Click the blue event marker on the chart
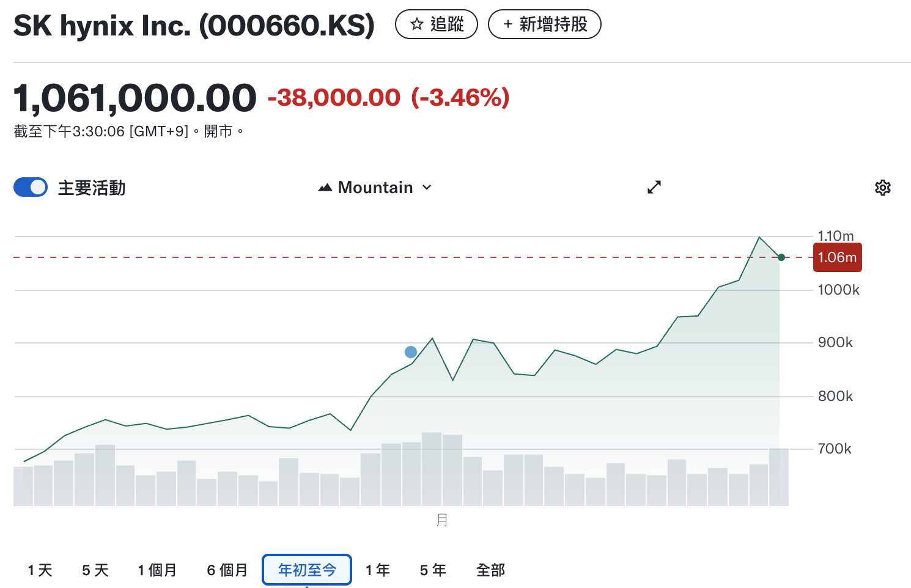 click(x=410, y=351)
